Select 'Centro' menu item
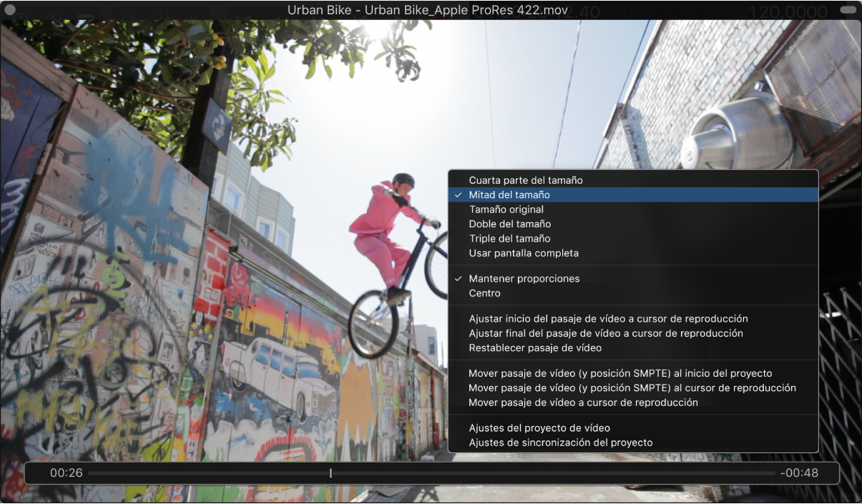This screenshot has width=862, height=504. click(x=485, y=293)
